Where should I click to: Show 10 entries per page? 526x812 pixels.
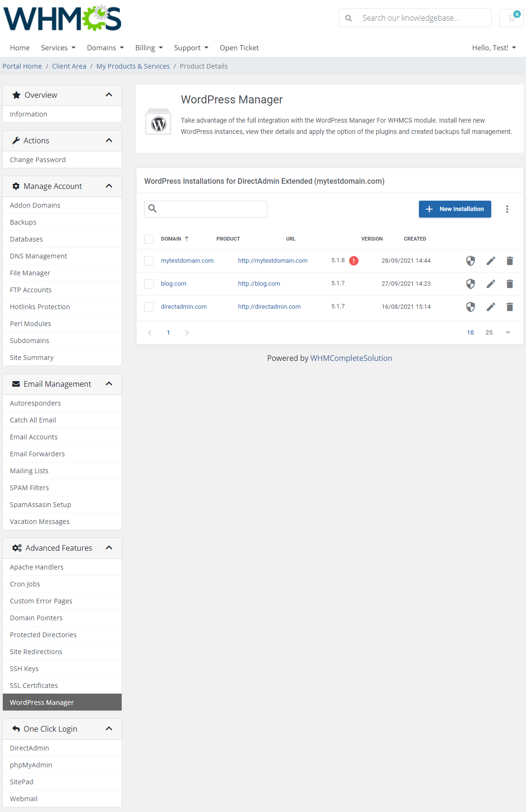click(x=470, y=333)
